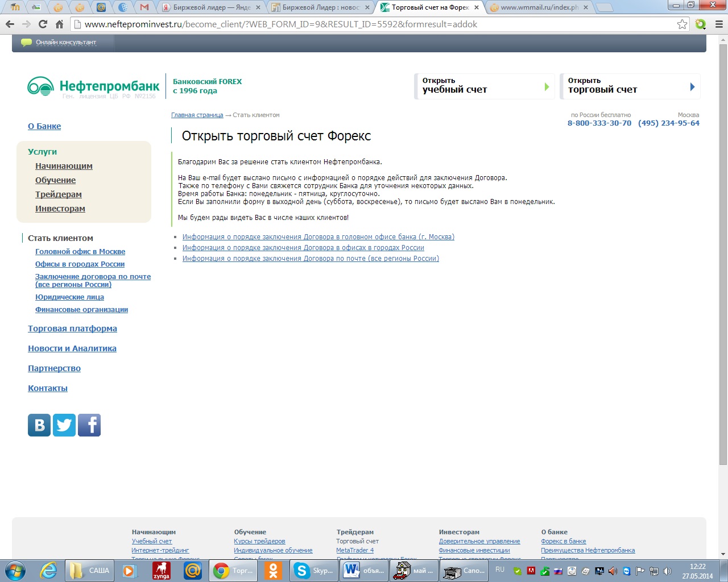Open the TeamViewer tray icon
The height and width of the screenshot is (582, 728).
pyautogui.click(x=627, y=571)
